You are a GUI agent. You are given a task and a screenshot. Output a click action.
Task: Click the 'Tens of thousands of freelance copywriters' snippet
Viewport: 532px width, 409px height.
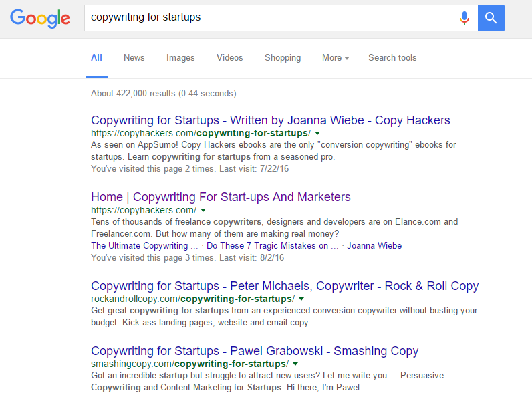pyautogui.click(x=274, y=228)
